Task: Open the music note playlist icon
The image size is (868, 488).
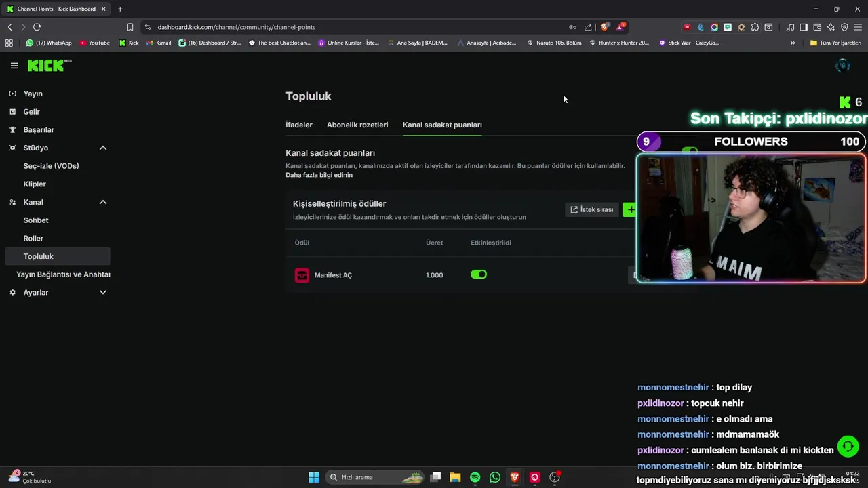Action: coord(790,27)
